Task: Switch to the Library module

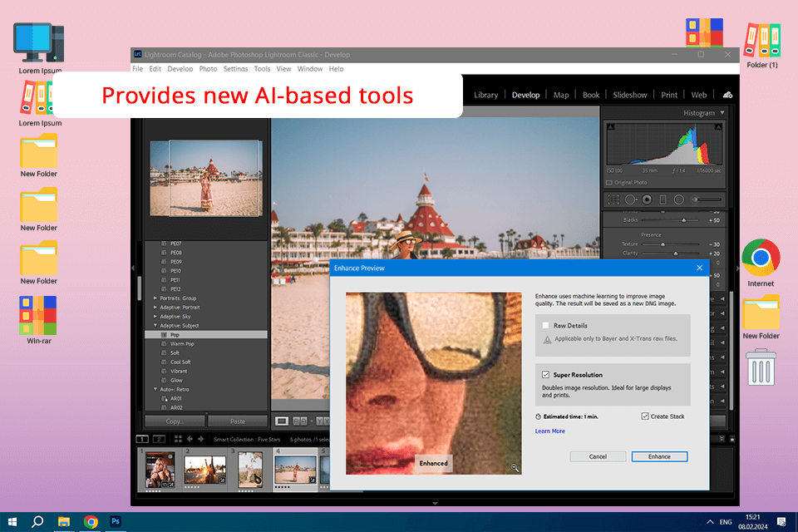Action: click(485, 95)
